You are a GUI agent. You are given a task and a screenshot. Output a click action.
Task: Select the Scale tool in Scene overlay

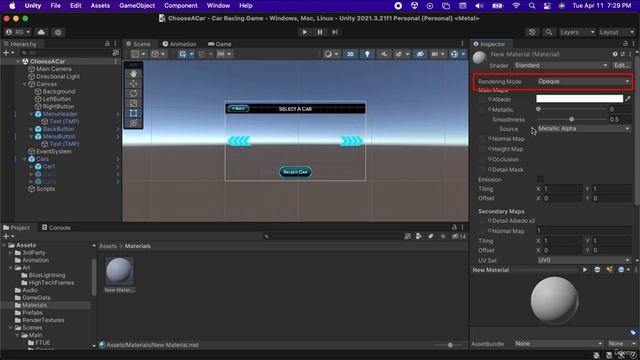click(x=133, y=103)
